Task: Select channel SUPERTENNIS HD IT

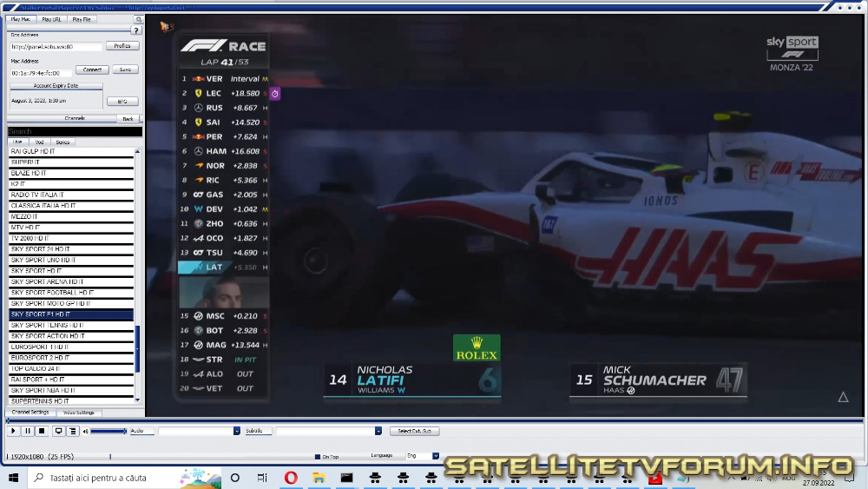Action: click(x=71, y=401)
